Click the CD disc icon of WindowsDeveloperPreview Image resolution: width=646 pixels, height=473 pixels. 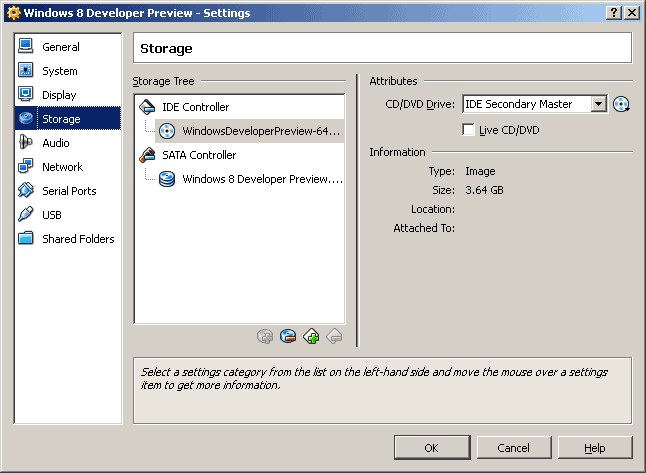tap(167, 131)
